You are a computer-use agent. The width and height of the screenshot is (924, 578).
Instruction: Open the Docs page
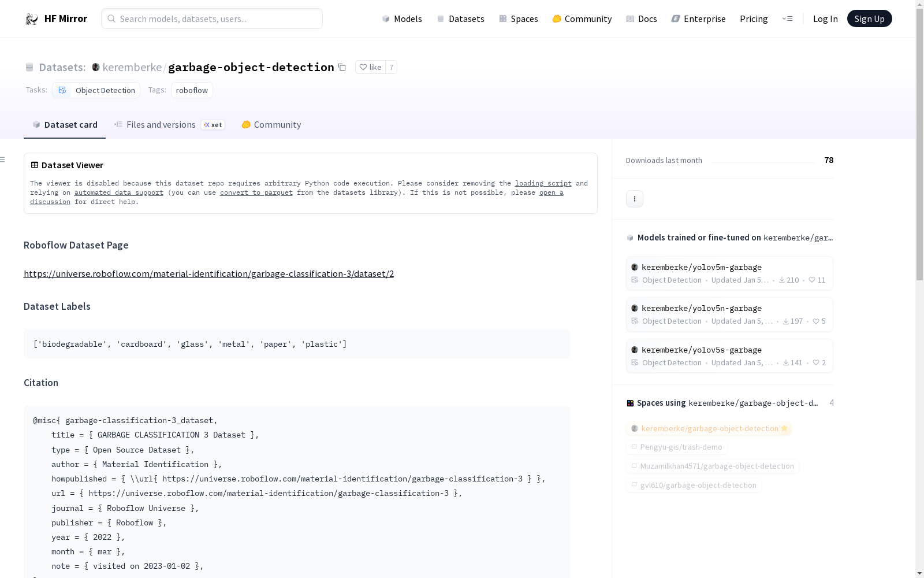coord(642,18)
